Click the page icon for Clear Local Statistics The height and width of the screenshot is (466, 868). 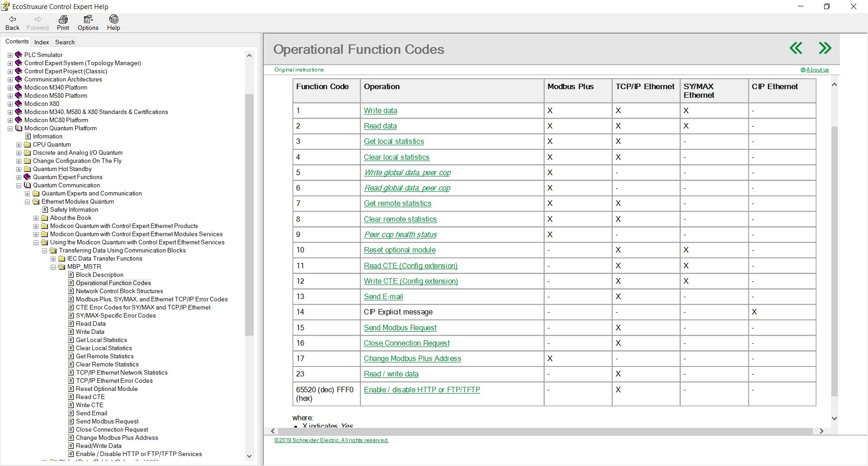[71, 348]
